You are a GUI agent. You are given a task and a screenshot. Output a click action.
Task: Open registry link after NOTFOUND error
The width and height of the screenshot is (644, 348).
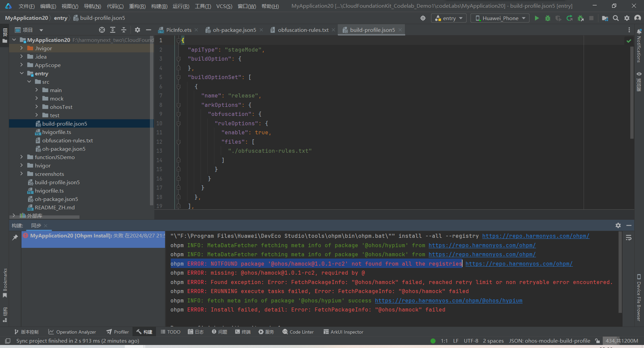519,264
